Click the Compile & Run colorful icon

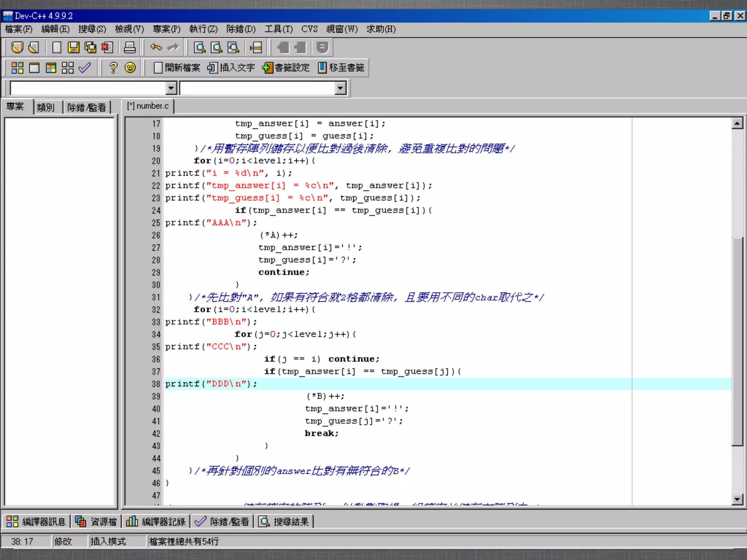51,68
